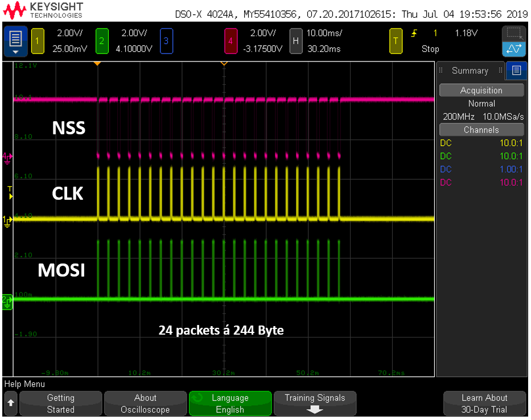
Task: Click 200MHz bandwidth value
Action: pos(459,117)
